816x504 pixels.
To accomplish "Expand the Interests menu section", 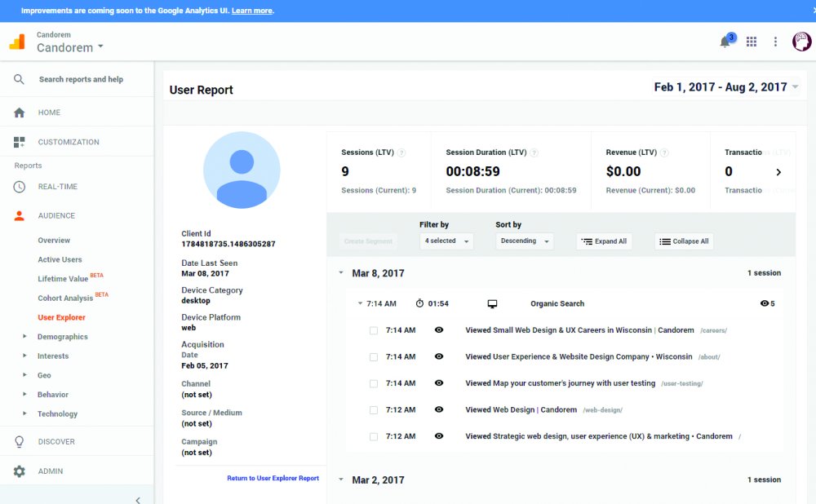I will click(24, 356).
